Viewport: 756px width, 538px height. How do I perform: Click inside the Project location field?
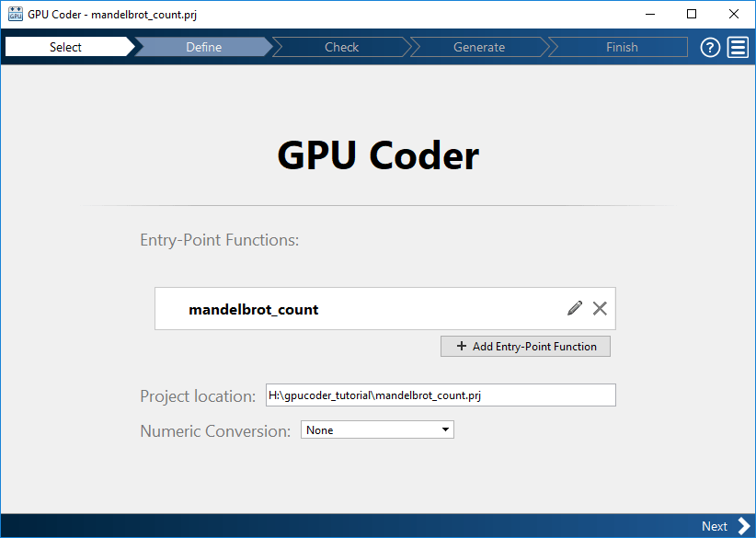click(x=441, y=395)
